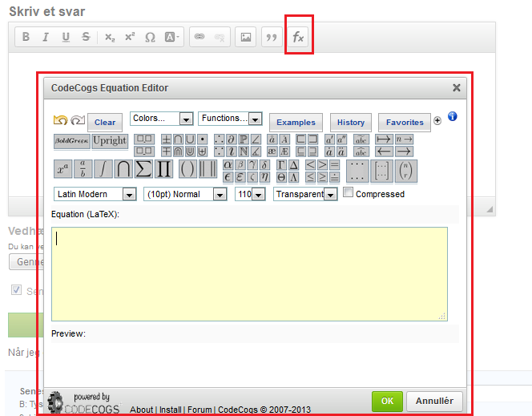The width and height of the screenshot is (532, 416).
Task: Cancel with the Annullér button
Action: pyautogui.click(x=434, y=401)
